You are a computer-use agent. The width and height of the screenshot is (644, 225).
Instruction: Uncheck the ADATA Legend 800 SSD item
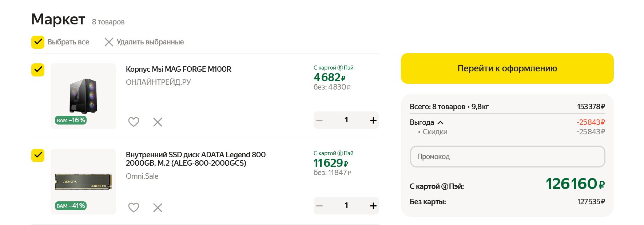[38, 155]
